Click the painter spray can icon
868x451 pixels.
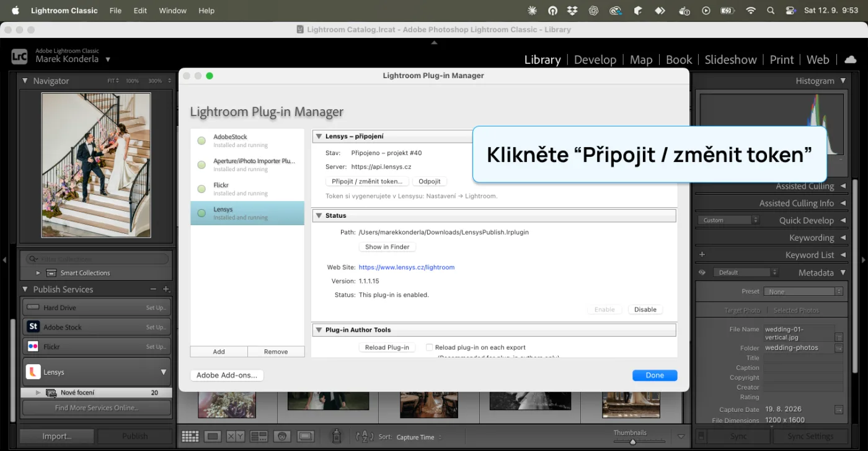coord(337,436)
